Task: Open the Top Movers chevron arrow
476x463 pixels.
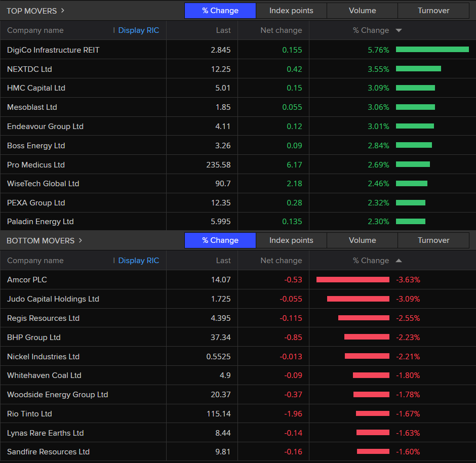Action: (62, 11)
